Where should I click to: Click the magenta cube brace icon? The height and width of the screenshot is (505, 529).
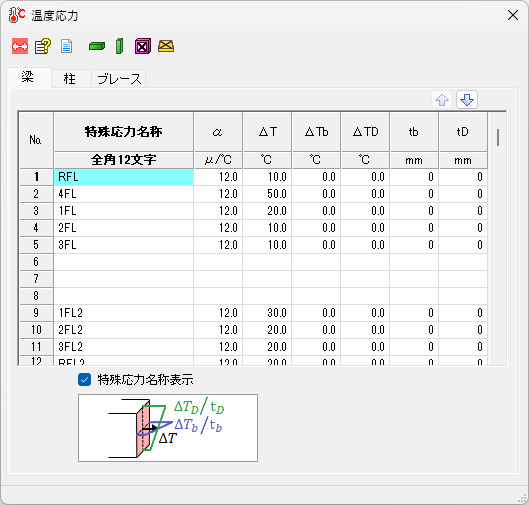coord(143,46)
